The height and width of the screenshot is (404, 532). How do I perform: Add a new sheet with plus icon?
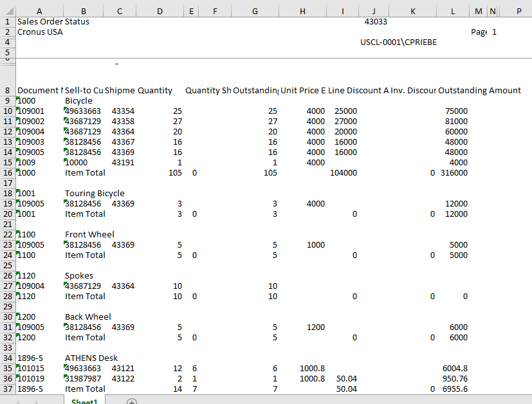[x=132, y=401]
